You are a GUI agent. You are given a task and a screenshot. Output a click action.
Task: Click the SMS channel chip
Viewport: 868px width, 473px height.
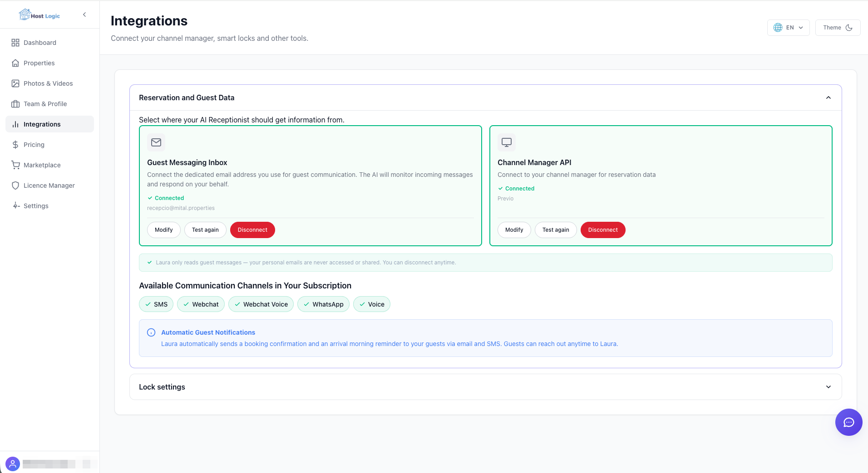(156, 304)
